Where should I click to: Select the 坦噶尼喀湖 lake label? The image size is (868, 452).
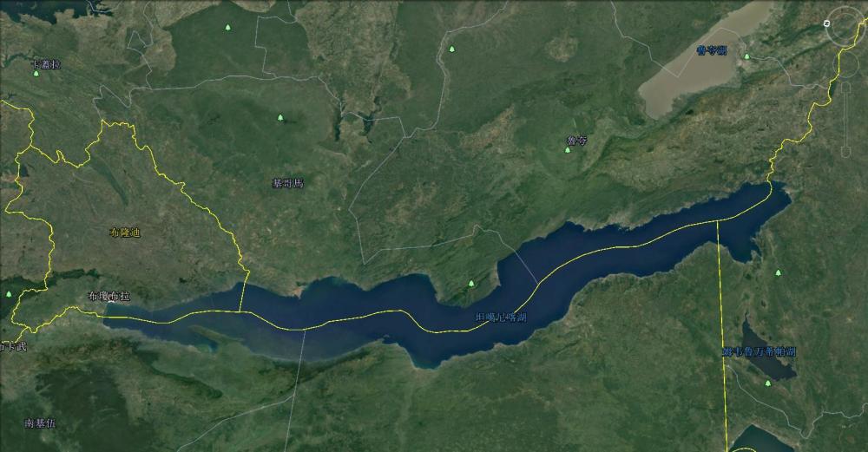point(501,317)
